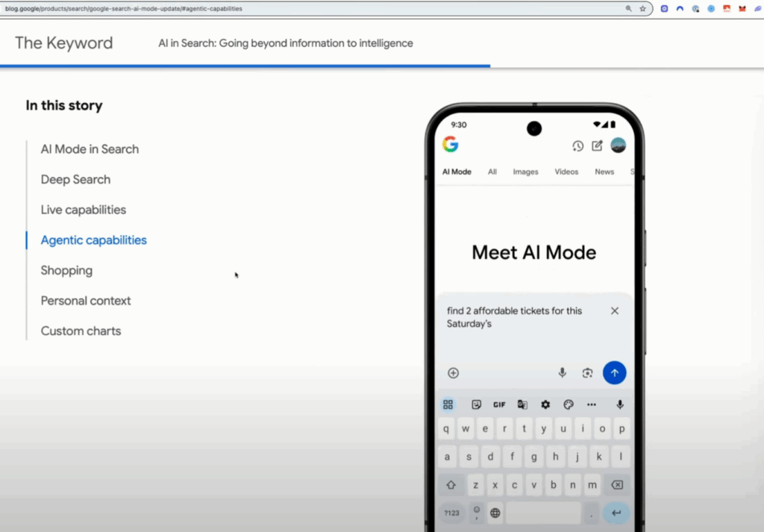Open the Live capabilities section
The width and height of the screenshot is (764, 532).
click(x=84, y=210)
